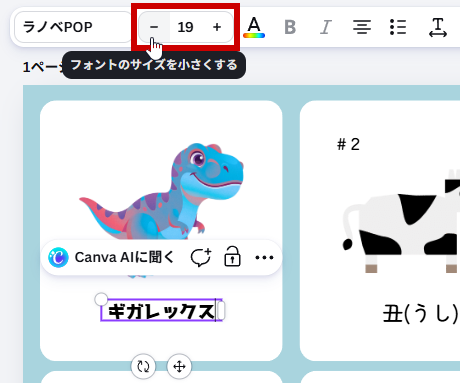Open more options ellipsis menu
Viewport: 460px width, 383px height.
(x=264, y=257)
